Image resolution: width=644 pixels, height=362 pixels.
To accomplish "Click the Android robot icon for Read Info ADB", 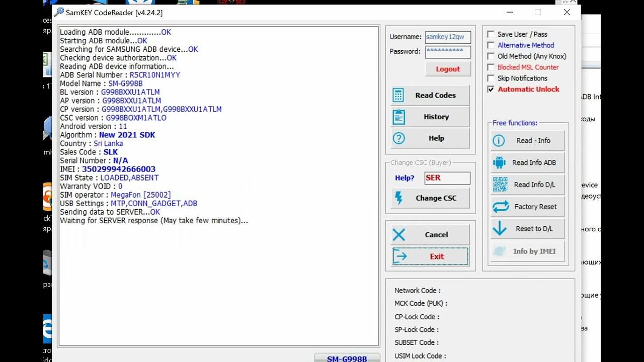I will click(499, 162).
